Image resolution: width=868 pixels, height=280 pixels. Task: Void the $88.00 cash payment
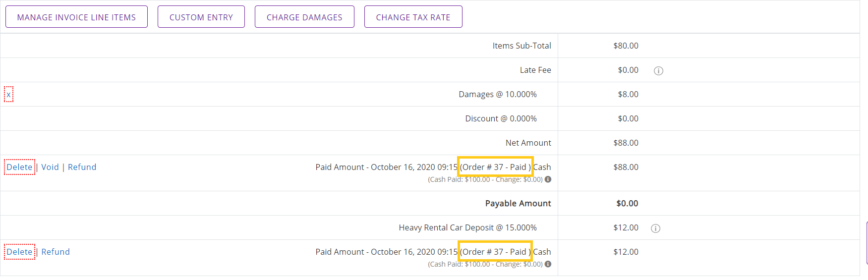(x=50, y=167)
